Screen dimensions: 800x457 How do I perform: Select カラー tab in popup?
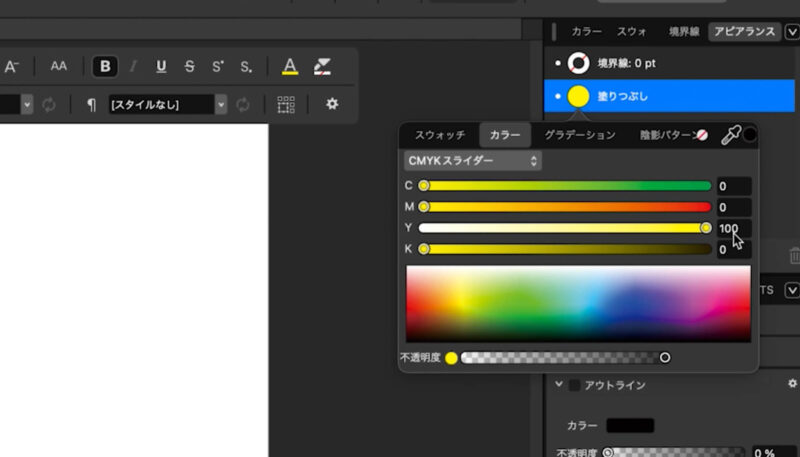(505, 135)
